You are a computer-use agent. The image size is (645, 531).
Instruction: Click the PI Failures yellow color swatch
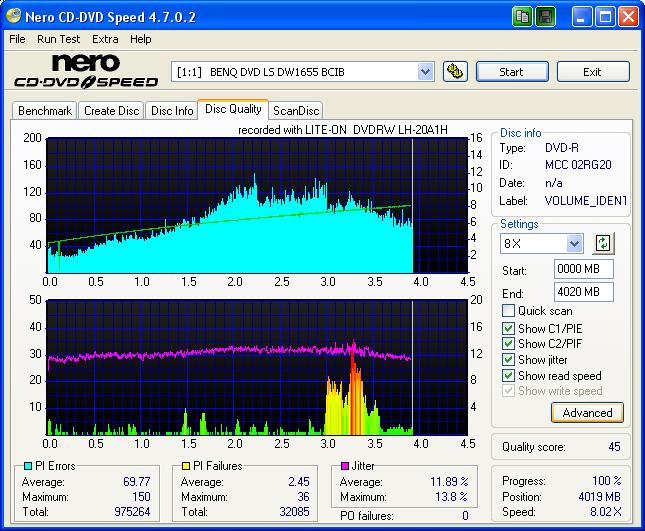click(186, 466)
